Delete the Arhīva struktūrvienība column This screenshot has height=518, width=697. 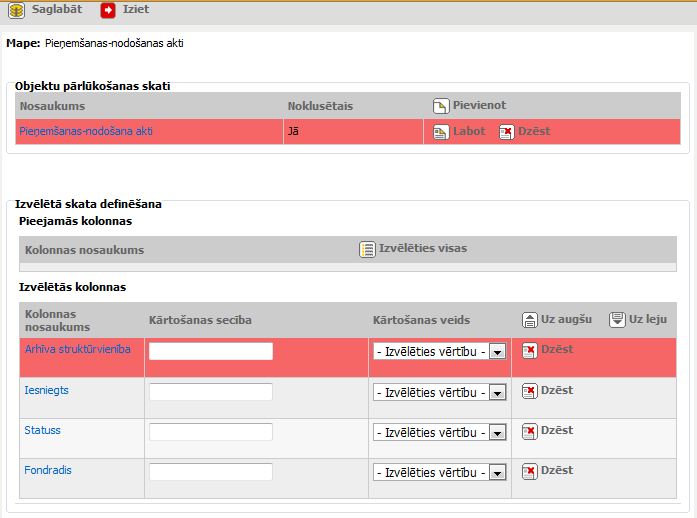point(530,351)
